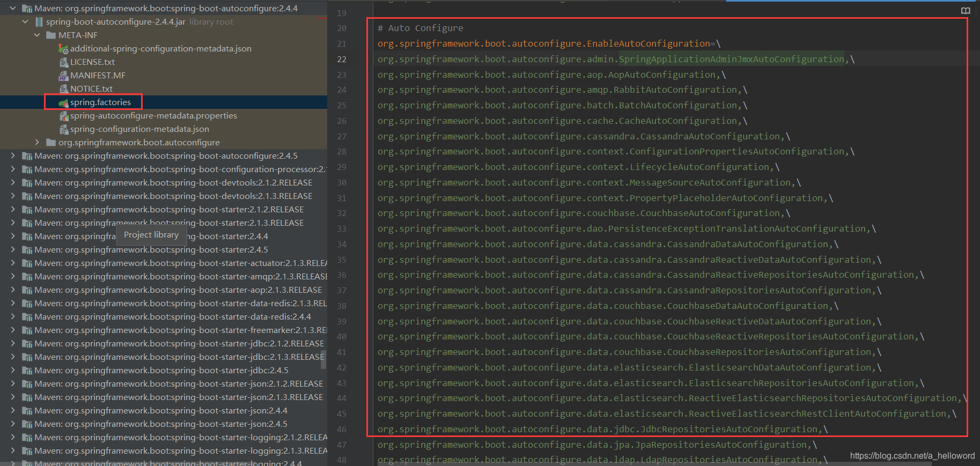Click the NOTICE.txt file icon
The width and height of the screenshot is (980, 466).
[64, 89]
